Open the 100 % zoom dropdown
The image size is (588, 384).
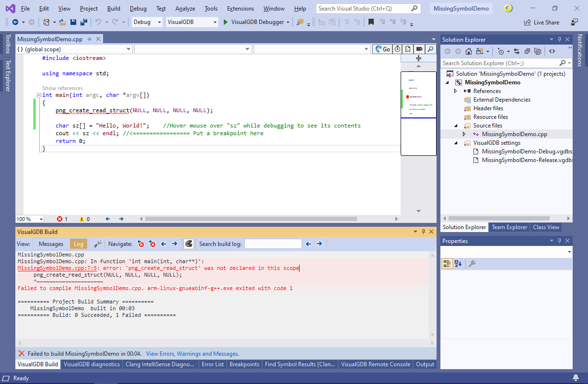30,219
